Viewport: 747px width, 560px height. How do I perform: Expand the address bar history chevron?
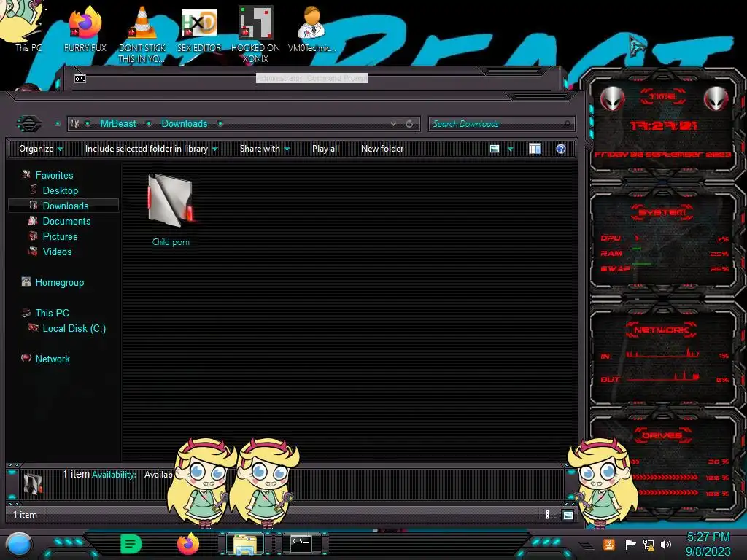pos(393,124)
